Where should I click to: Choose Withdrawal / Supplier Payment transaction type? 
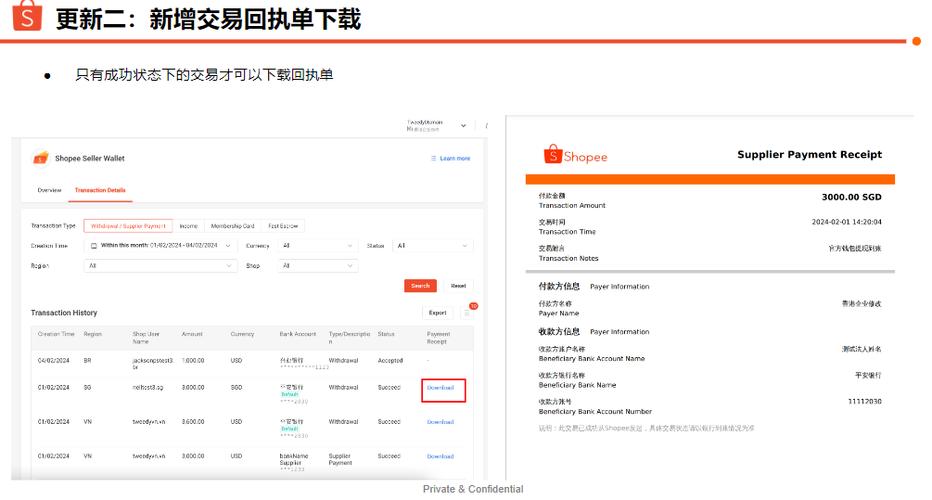tap(128, 226)
